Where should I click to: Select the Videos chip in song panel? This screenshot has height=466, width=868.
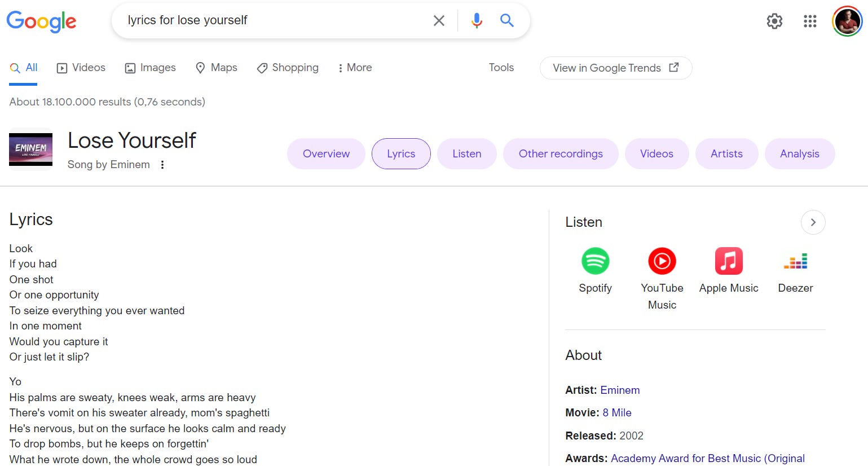(x=656, y=153)
